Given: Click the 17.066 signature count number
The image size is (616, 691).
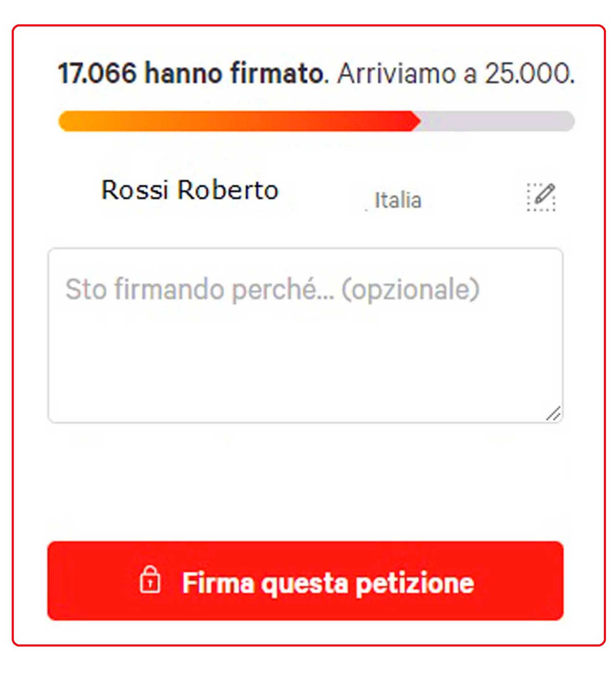Looking at the screenshot, I should point(97,73).
